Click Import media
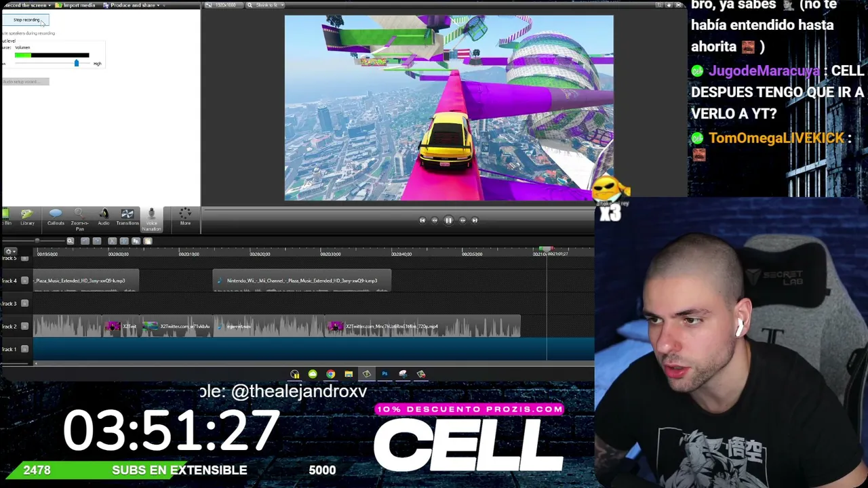 pos(76,5)
